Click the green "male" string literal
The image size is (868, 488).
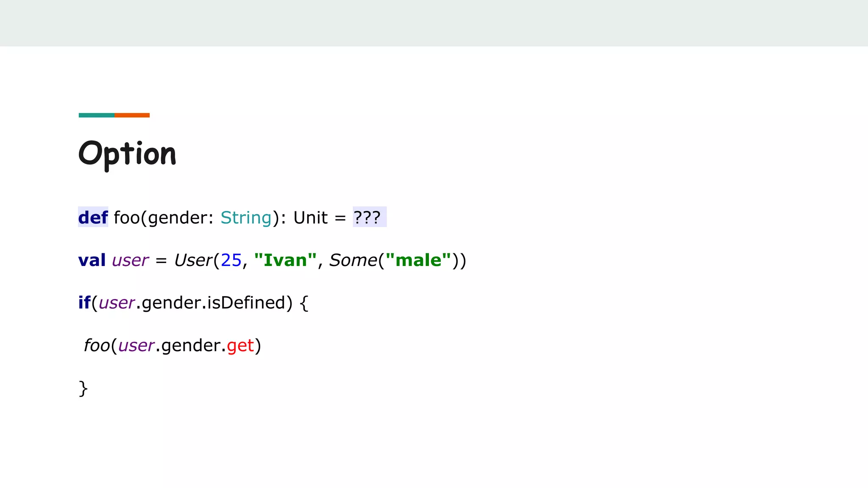pyautogui.click(x=418, y=260)
